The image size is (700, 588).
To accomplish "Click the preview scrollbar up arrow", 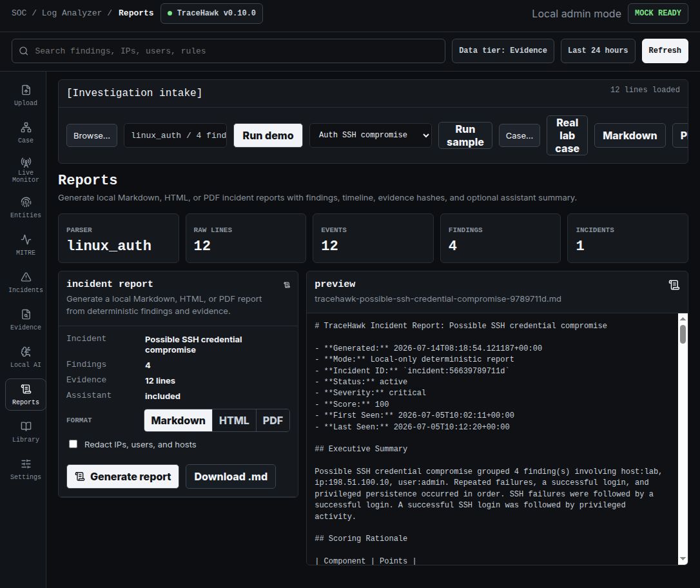I will pyautogui.click(x=683, y=318).
